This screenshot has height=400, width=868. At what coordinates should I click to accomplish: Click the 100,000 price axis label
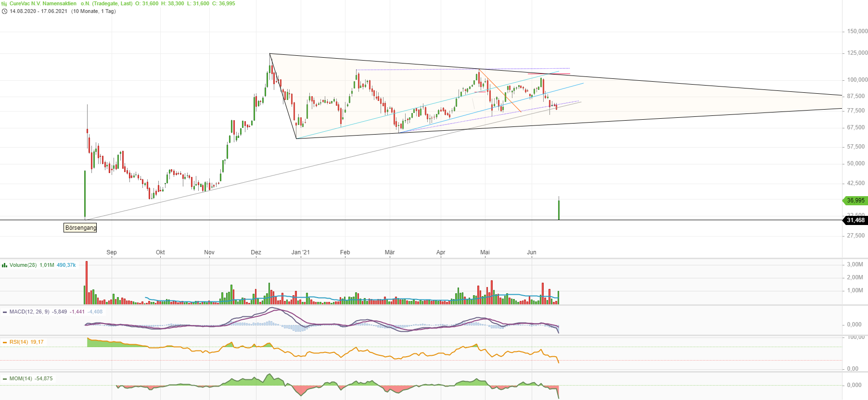click(857, 80)
